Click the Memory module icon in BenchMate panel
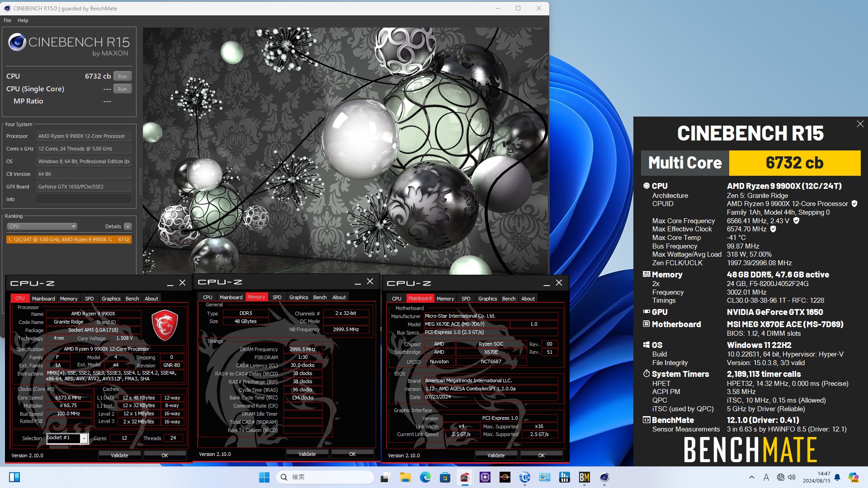This screenshot has width=868, height=488. pyautogui.click(x=646, y=274)
